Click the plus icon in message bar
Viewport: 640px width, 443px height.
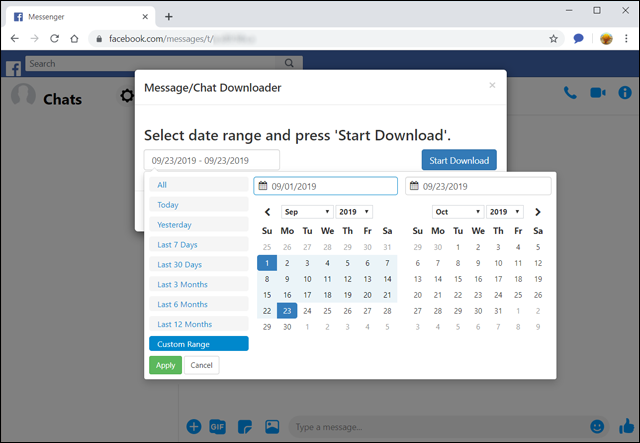click(x=194, y=426)
